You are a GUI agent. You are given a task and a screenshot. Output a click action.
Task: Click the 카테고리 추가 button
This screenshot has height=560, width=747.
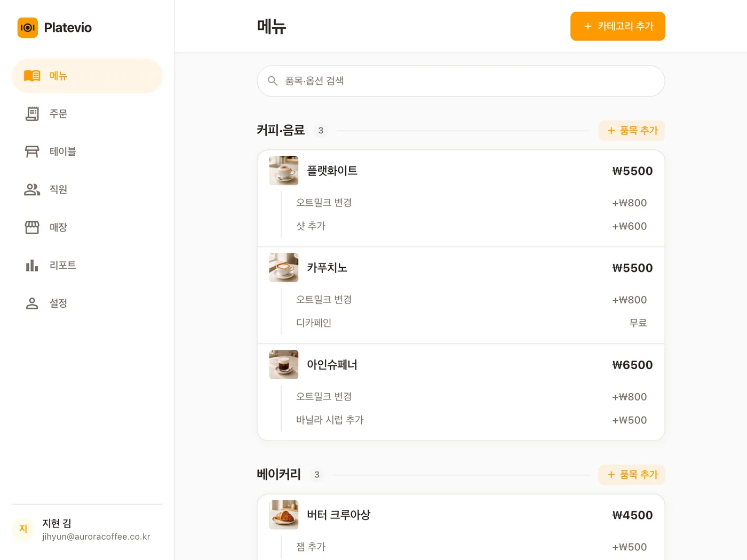tap(617, 26)
